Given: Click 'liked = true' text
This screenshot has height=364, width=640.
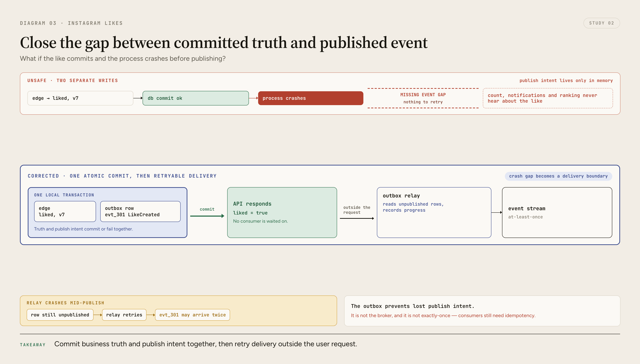Looking at the screenshot, I should 250,213.
